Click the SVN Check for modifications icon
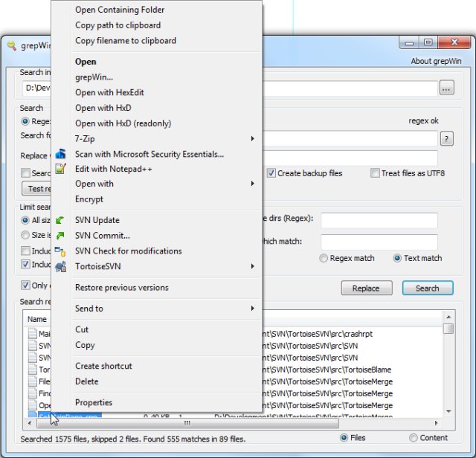Image resolution: width=476 pixels, height=458 pixels. click(60, 251)
